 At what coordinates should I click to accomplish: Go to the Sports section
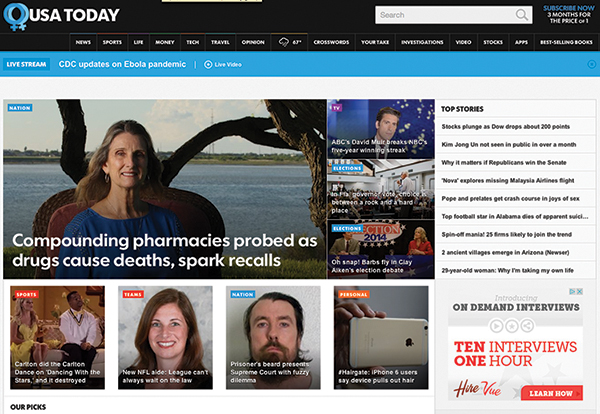pyautogui.click(x=112, y=42)
